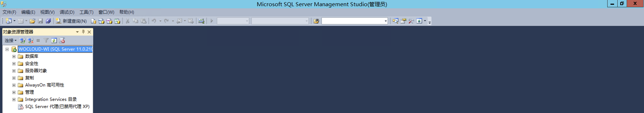Expand the 数据库 folder node
The height and width of the screenshot is (113, 644).
14,57
